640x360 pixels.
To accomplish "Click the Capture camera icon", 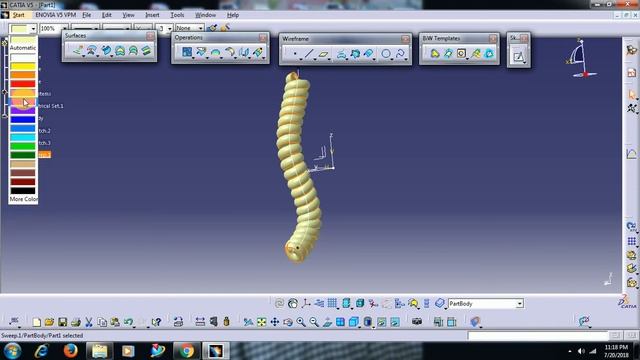I will (x=417, y=322).
